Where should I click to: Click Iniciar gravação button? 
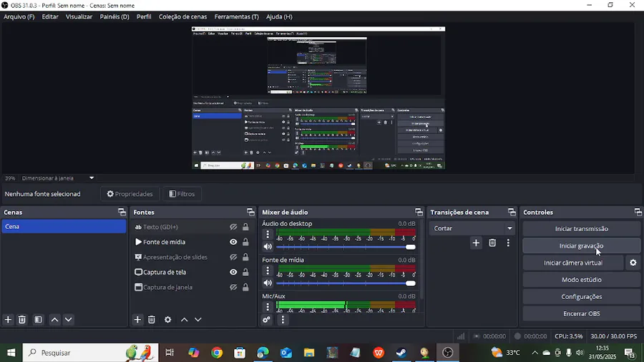582,246
